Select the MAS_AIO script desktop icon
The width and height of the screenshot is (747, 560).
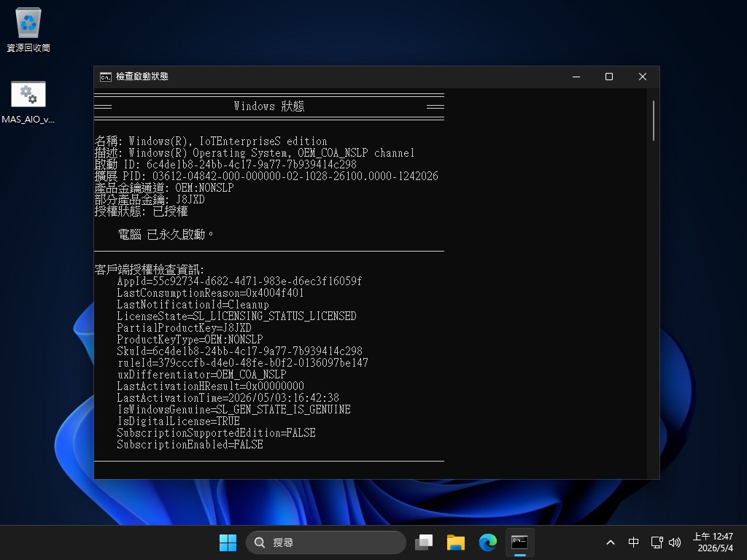(28, 102)
